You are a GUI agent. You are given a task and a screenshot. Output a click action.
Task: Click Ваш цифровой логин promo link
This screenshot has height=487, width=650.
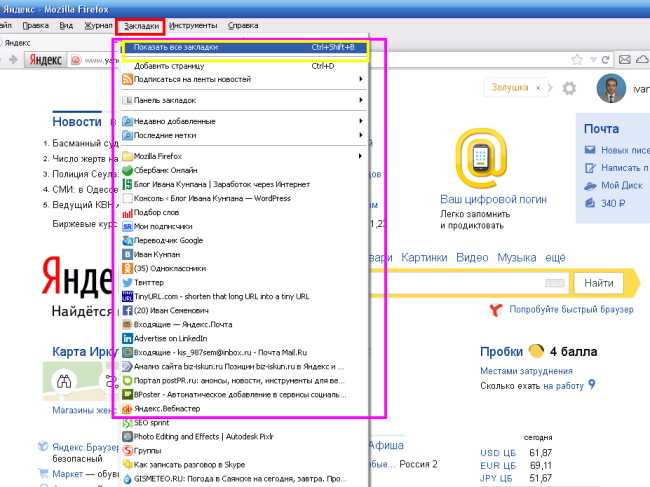[493, 199]
